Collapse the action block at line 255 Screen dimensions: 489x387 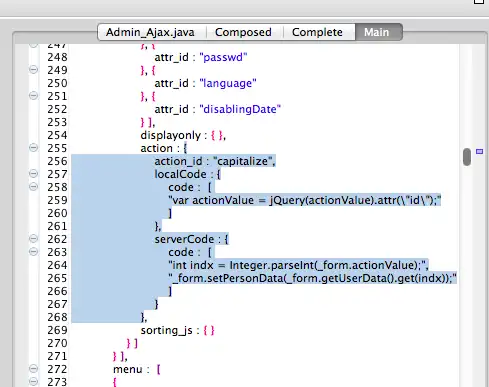point(33,148)
